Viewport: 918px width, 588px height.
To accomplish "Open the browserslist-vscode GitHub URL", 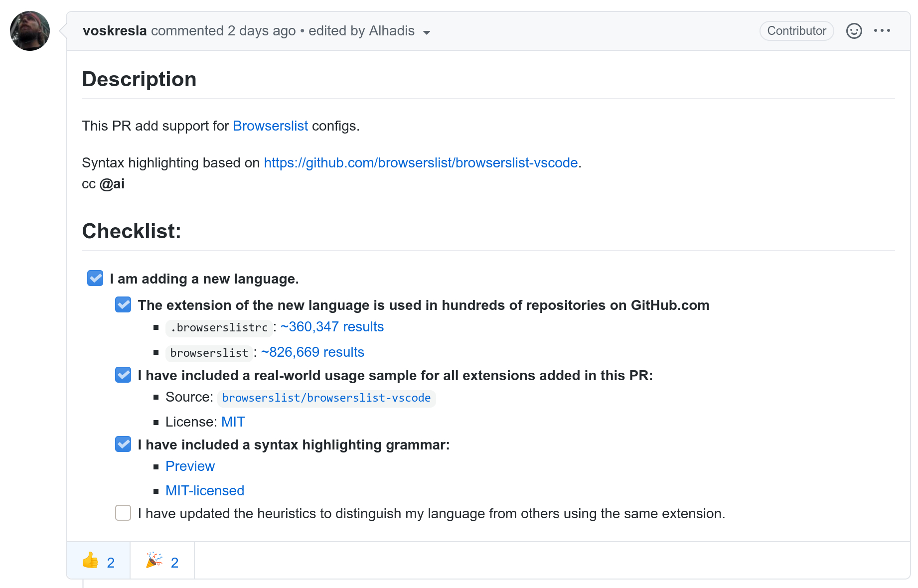I will click(x=421, y=163).
